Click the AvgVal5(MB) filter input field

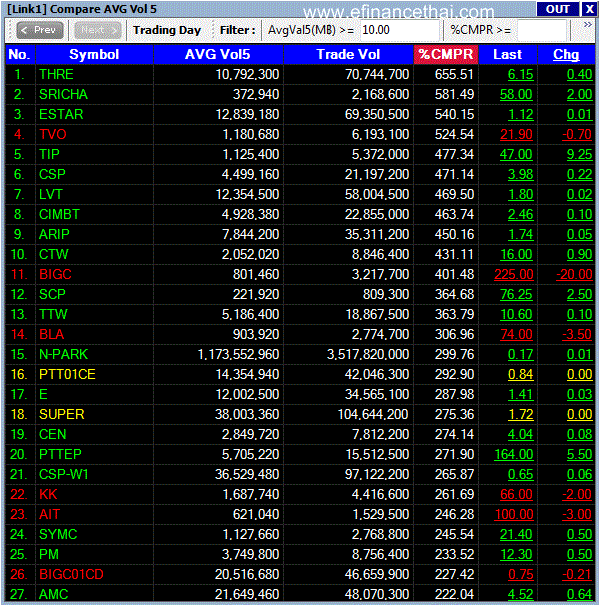[400, 30]
